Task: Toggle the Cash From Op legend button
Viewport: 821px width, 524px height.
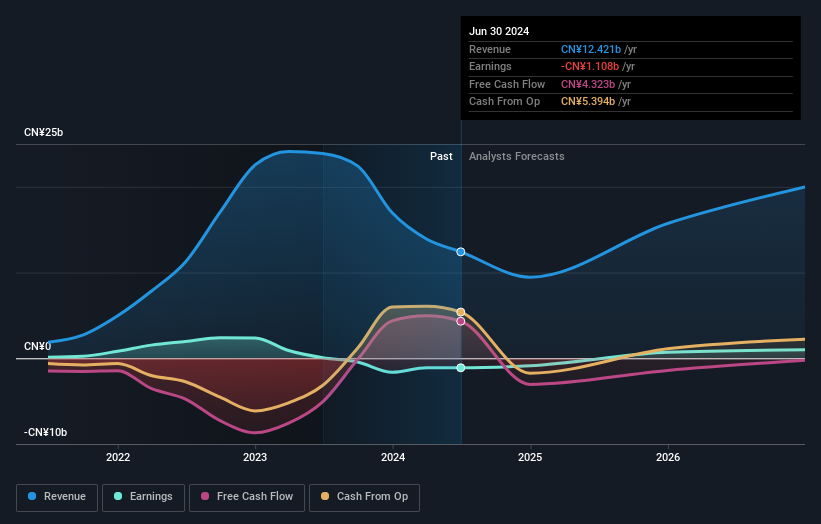Action: tap(364, 497)
